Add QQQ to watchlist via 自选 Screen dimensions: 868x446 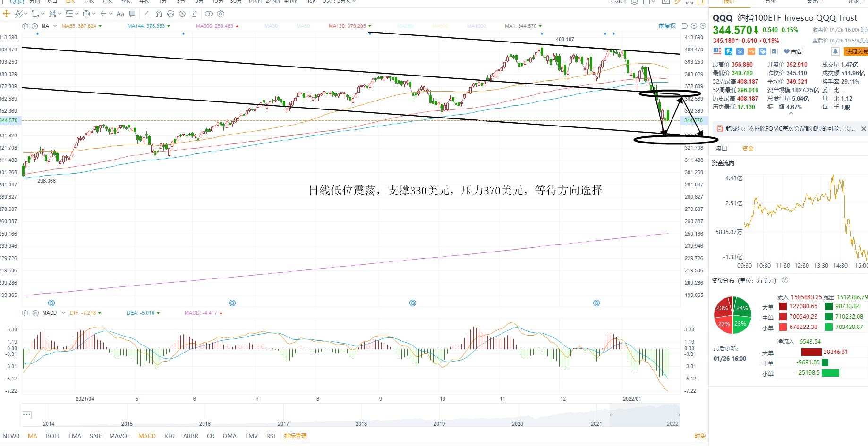tap(792, 51)
